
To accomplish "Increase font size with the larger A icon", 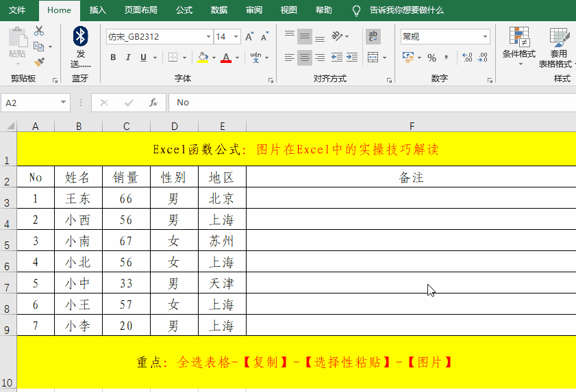I will click(249, 37).
